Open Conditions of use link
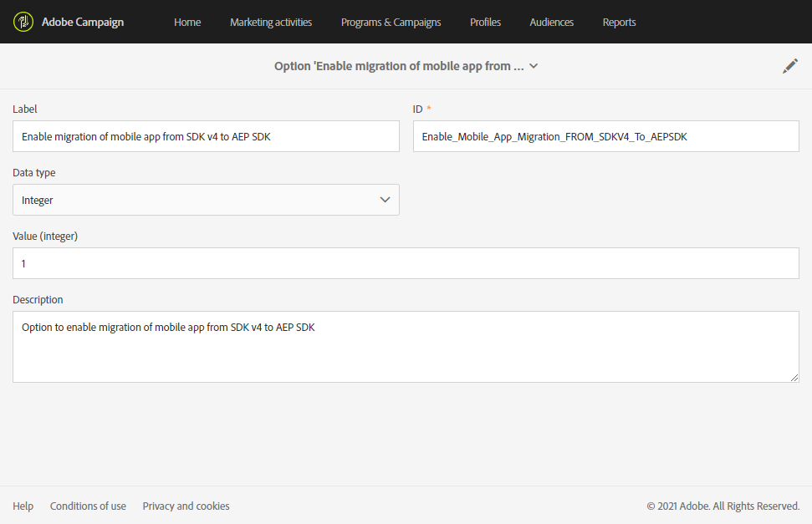This screenshot has width=812, height=524. (x=88, y=506)
